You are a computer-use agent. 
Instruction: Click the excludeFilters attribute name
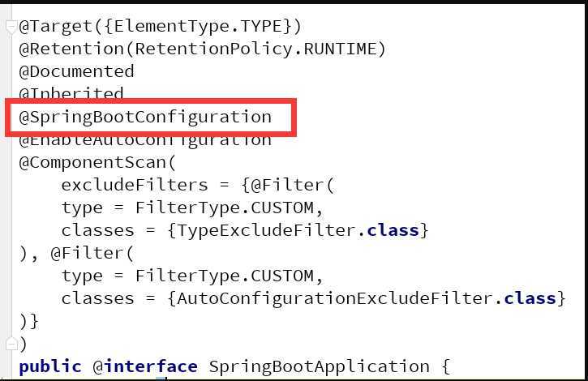135,186
